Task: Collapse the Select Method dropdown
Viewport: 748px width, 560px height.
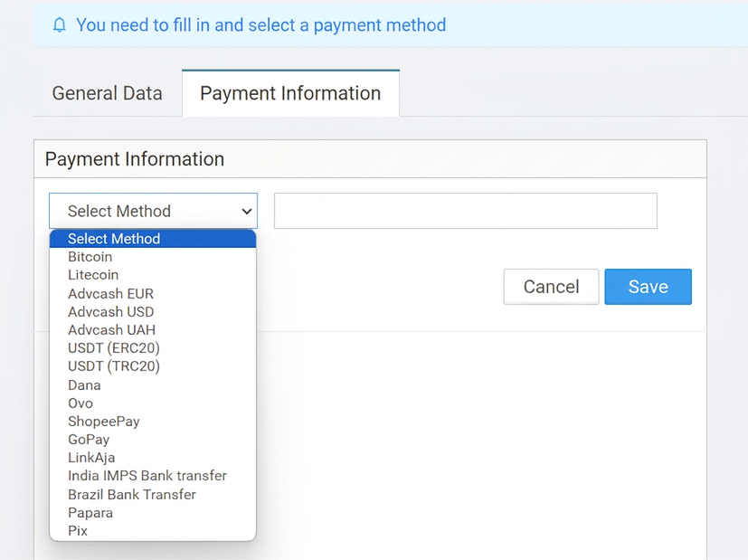Action: (153, 211)
